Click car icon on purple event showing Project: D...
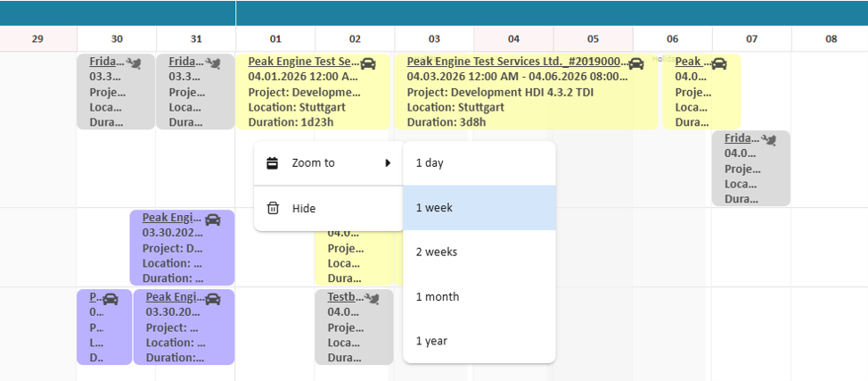The width and height of the screenshot is (868, 381). [x=213, y=219]
